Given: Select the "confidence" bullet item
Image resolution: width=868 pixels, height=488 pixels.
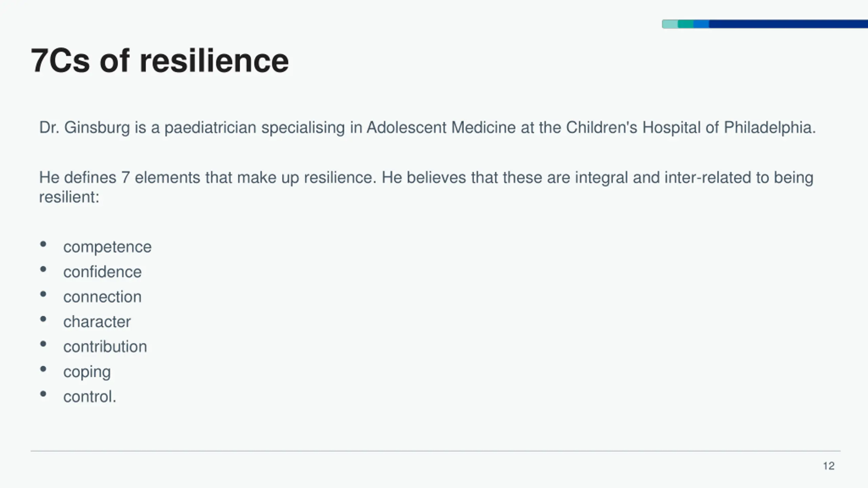Looking at the screenshot, I should click(x=102, y=272).
